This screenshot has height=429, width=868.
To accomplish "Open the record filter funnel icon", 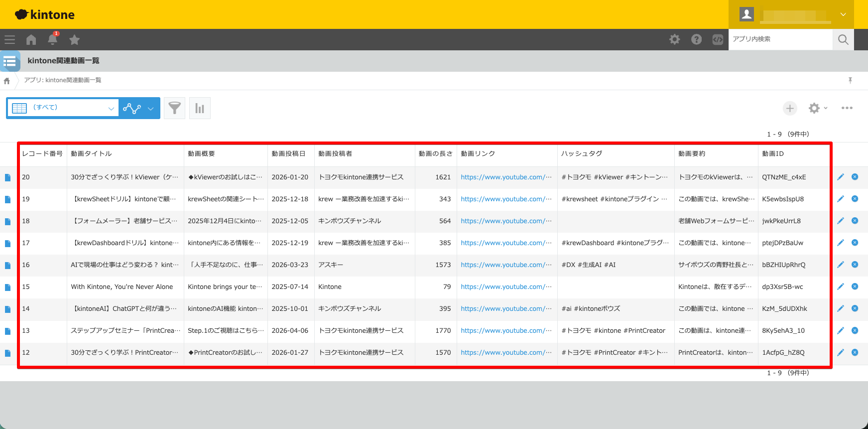I will click(175, 108).
